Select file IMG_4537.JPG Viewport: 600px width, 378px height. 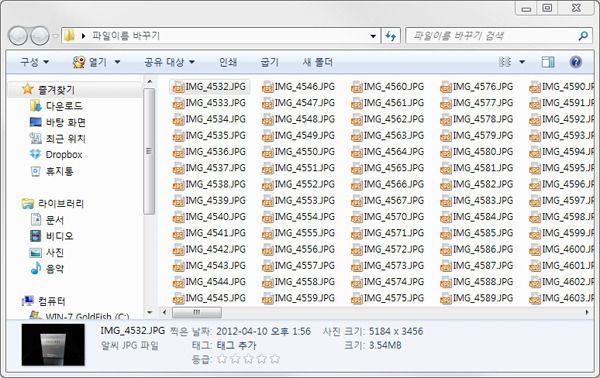pyautogui.click(x=209, y=168)
